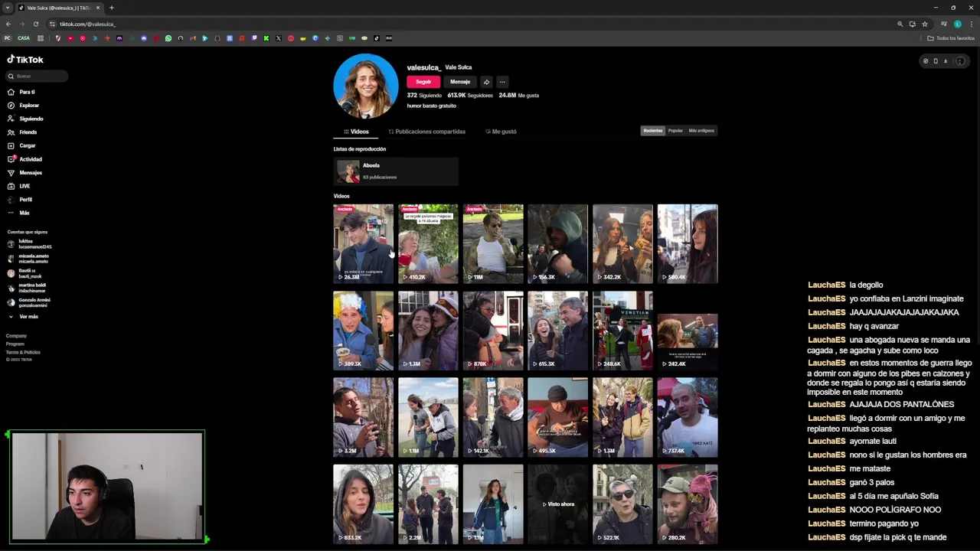Viewport: 980px width, 551px height.
Task: Open the WhatsApp bookmark
Action: click(168, 38)
